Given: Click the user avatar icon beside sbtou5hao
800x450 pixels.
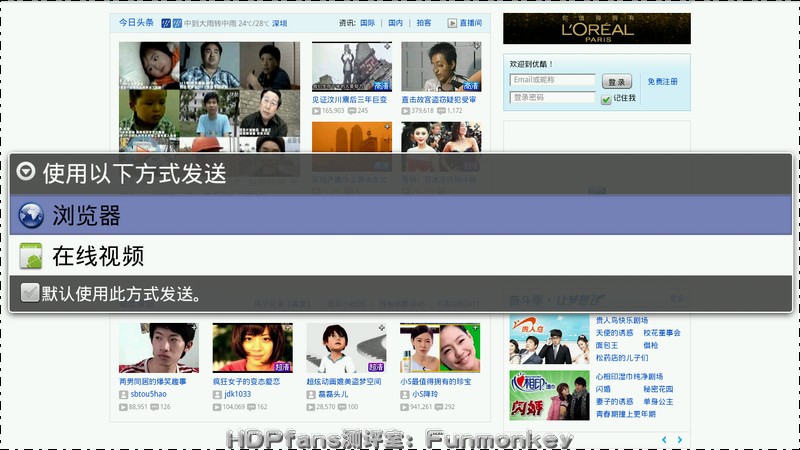Looking at the screenshot, I should click(124, 394).
